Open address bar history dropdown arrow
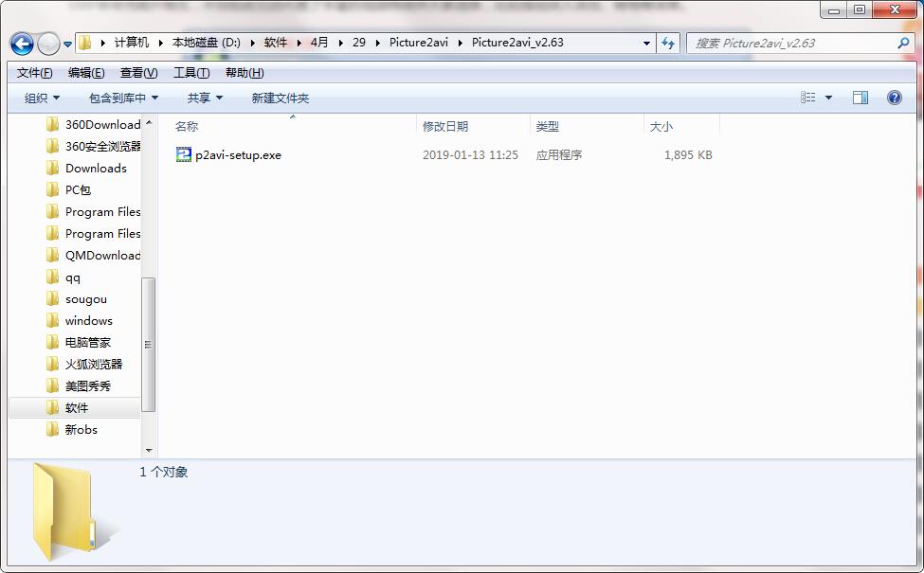This screenshot has width=924, height=573. (646, 43)
